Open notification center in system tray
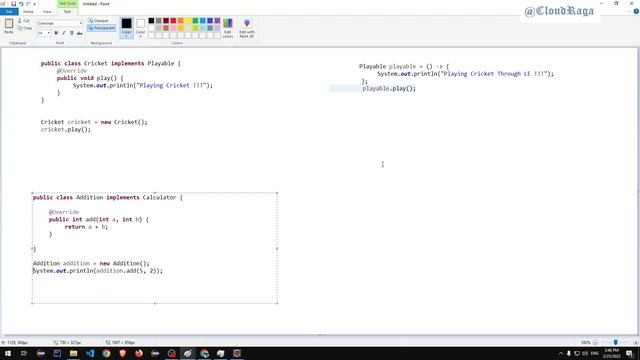The width and height of the screenshot is (640, 360). point(629,353)
